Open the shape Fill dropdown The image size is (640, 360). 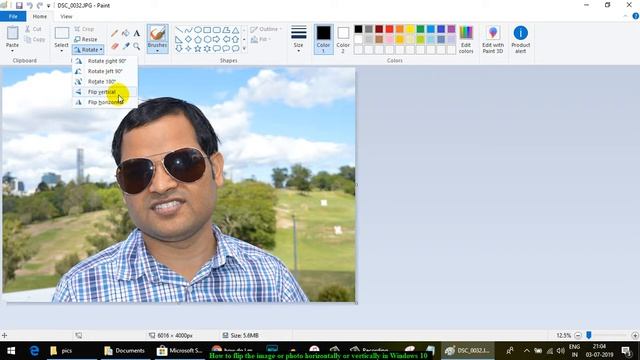[x=261, y=39]
